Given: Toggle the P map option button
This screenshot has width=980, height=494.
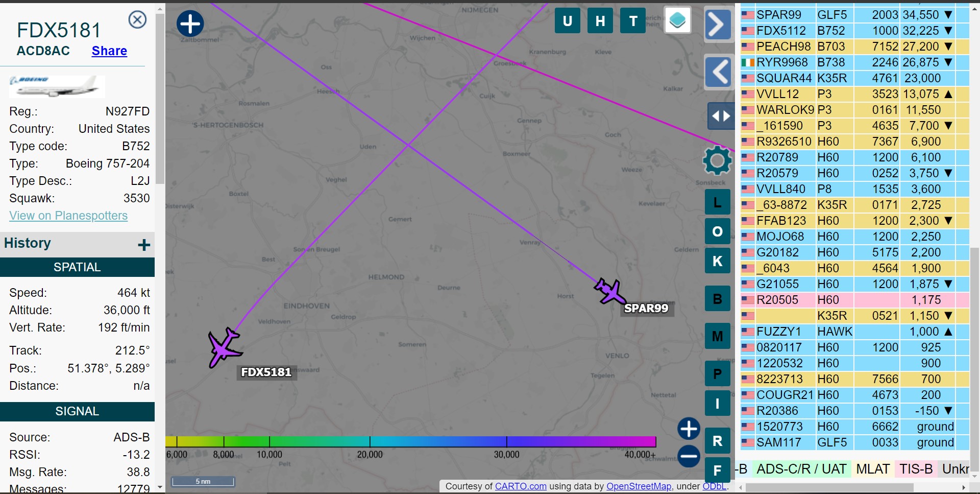Looking at the screenshot, I should tap(717, 373).
